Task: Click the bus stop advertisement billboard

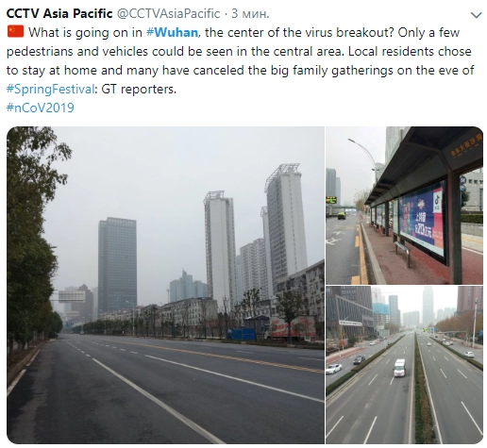Action: [x=422, y=219]
